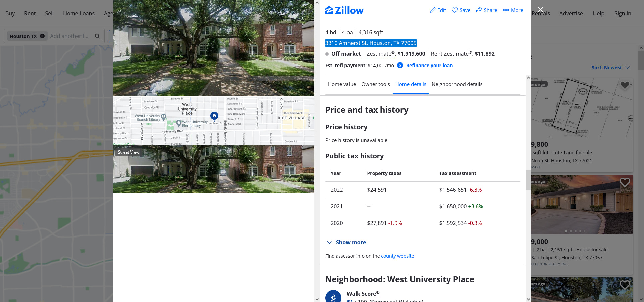Switch to the Owner tools tab
The width and height of the screenshot is (644, 302).
click(376, 84)
